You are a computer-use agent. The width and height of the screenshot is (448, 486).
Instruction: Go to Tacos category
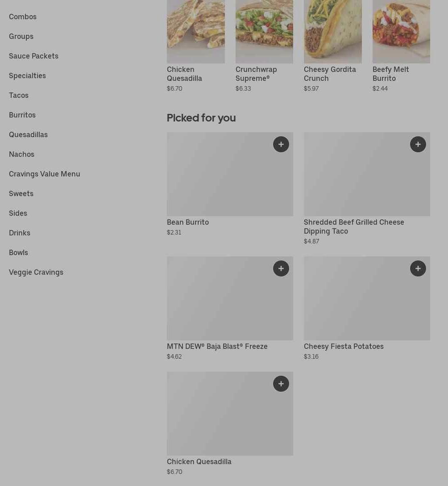click(19, 95)
